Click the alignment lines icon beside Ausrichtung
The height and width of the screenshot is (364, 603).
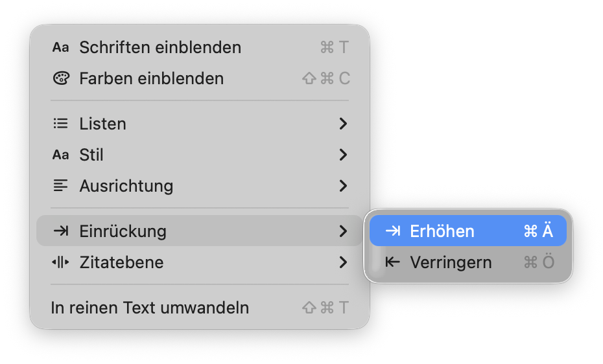(60, 186)
